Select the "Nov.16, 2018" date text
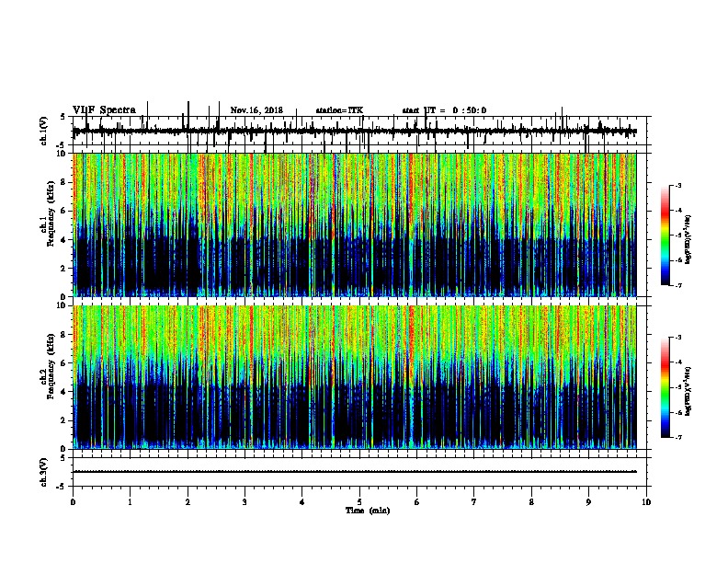This screenshot has width=728, height=563. 256,110
